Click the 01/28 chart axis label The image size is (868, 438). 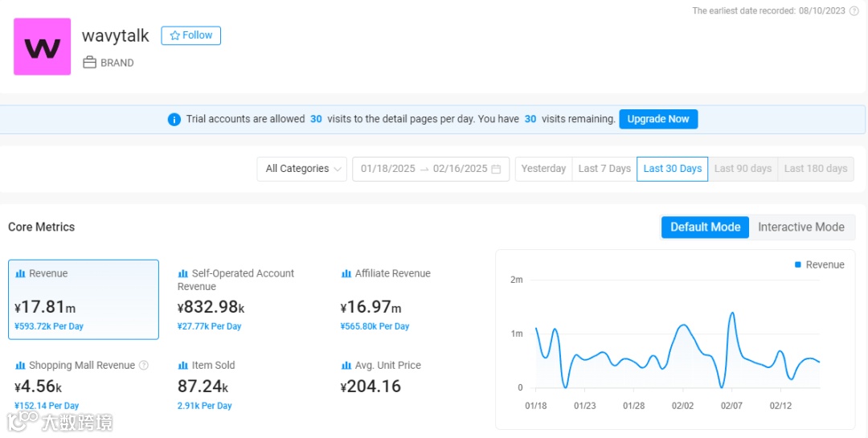tap(633, 406)
